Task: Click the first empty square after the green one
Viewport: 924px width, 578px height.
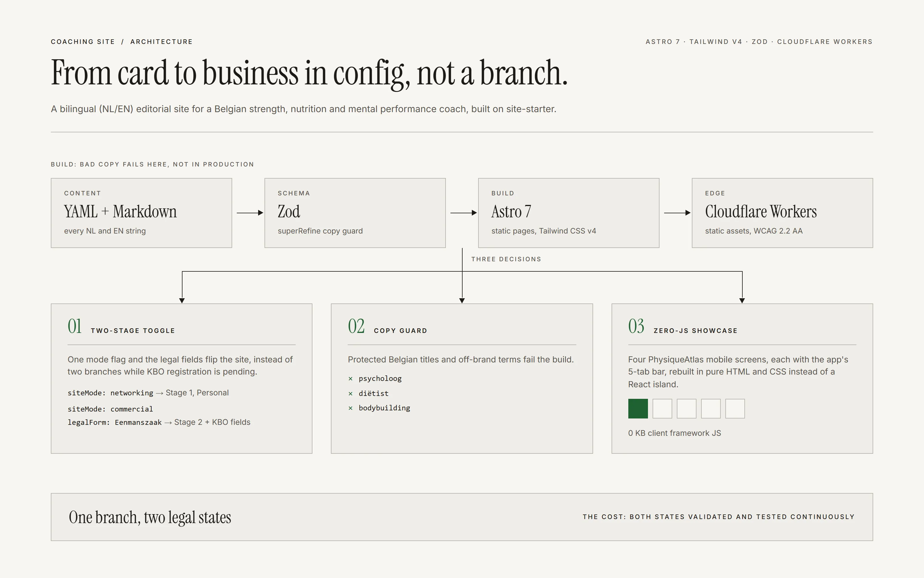Action: 662,409
